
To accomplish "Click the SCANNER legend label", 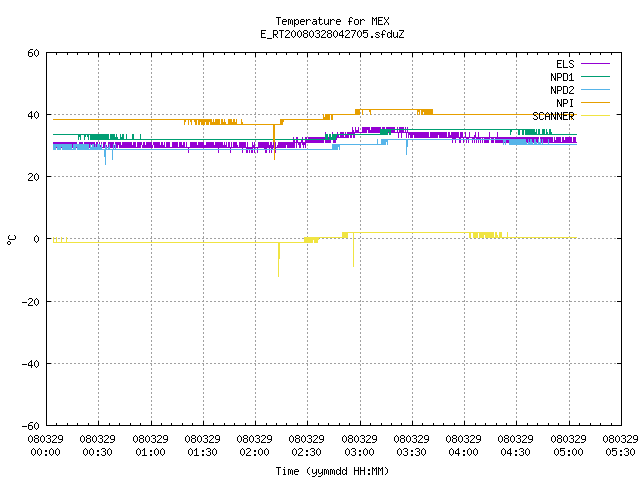I will coord(553,116).
